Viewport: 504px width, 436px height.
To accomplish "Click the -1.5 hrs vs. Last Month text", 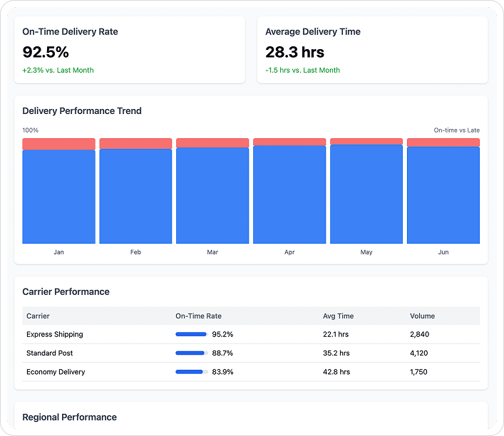I will tap(302, 70).
